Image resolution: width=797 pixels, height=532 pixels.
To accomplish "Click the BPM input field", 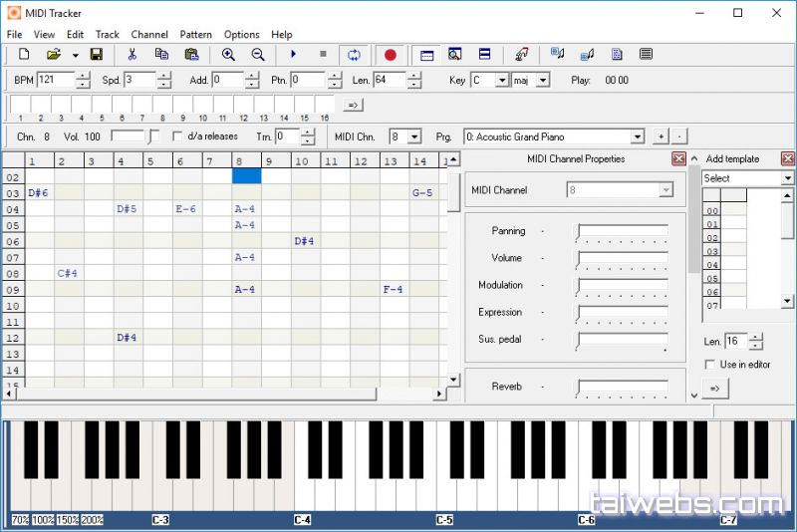I will pyautogui.click(x=56, y=80).
